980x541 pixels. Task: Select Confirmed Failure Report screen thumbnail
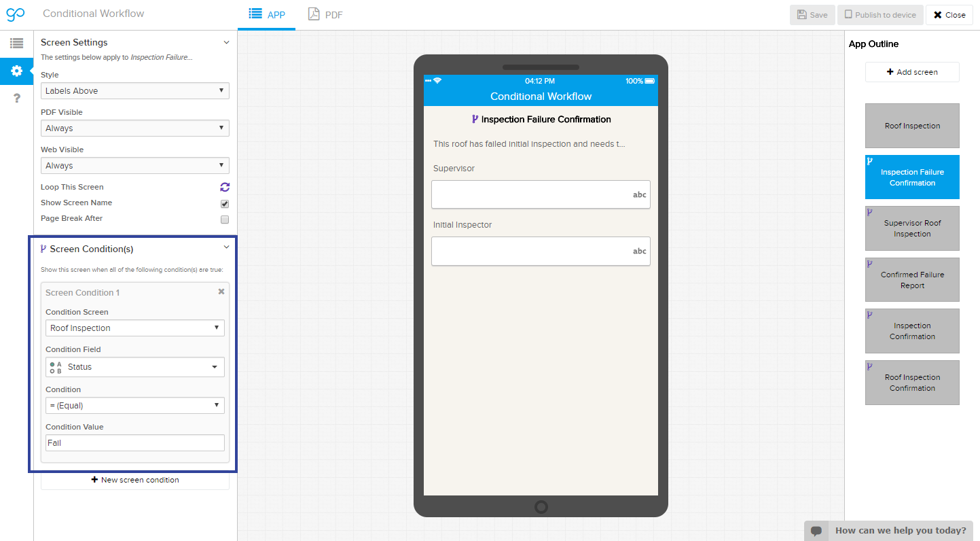pos(912,280)
